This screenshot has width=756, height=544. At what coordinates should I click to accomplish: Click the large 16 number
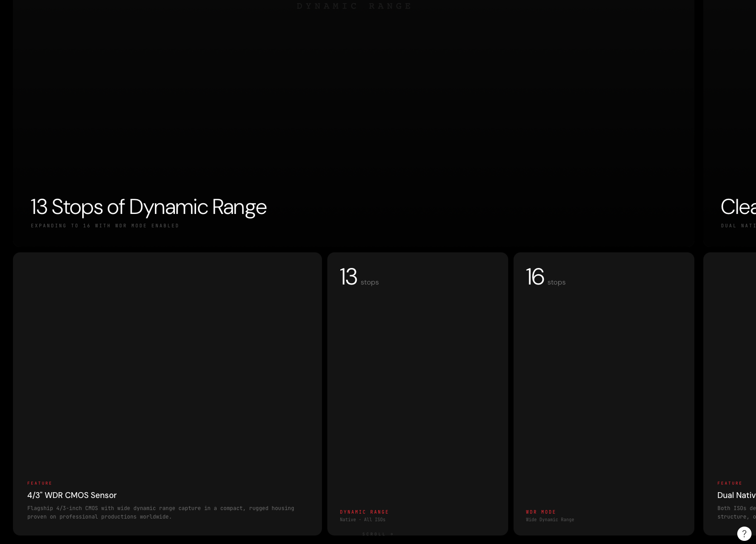[x=535, y=276]
